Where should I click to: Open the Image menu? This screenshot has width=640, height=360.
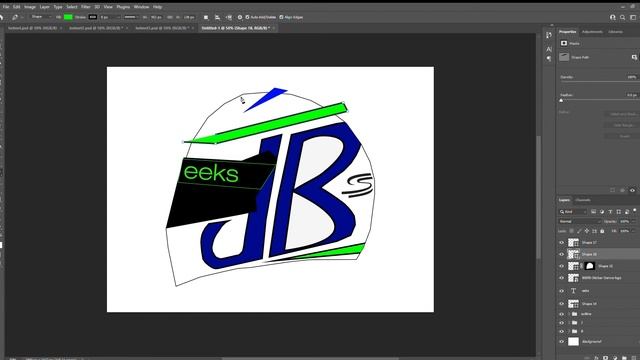pyautogui.click(x=30, y=7)
